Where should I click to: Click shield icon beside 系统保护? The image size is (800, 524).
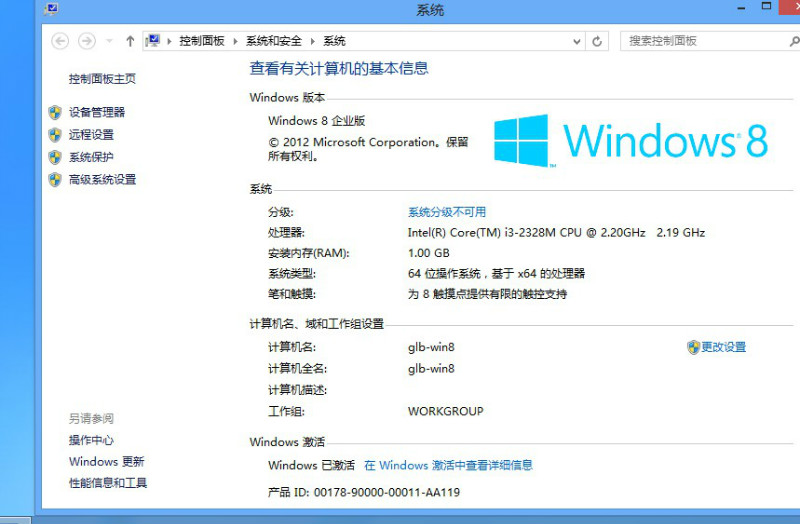click(x=55, y=157)
